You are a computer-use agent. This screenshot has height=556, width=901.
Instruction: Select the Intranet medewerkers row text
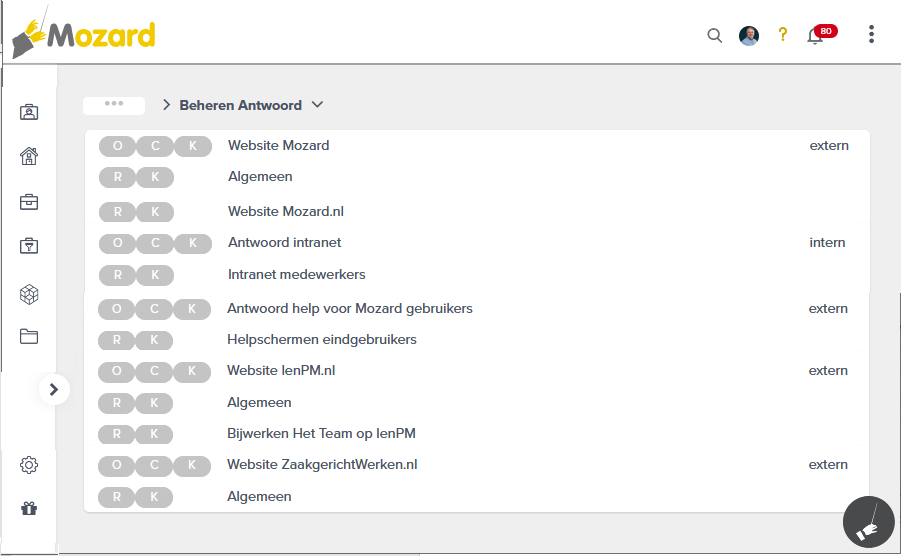(297, 275)
